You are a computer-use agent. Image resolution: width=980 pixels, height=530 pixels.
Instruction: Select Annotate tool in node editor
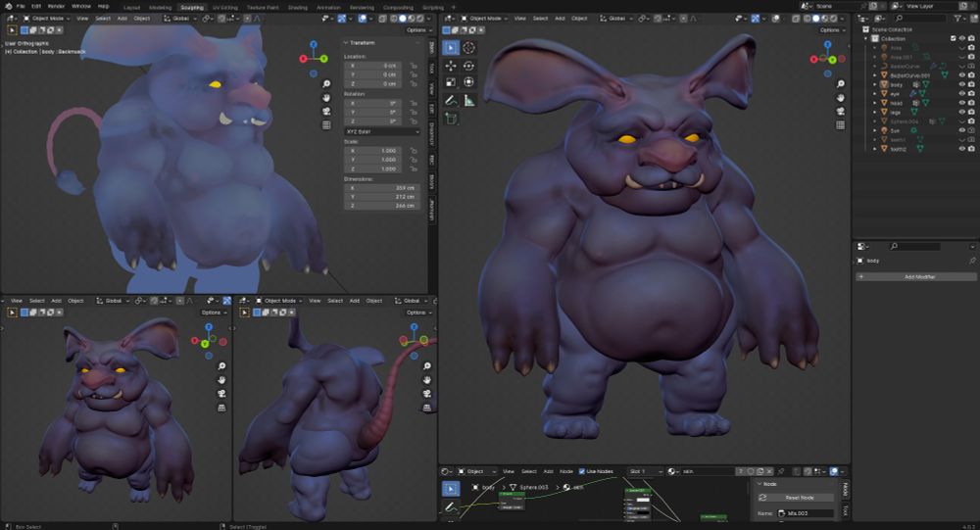pos(451,506)
